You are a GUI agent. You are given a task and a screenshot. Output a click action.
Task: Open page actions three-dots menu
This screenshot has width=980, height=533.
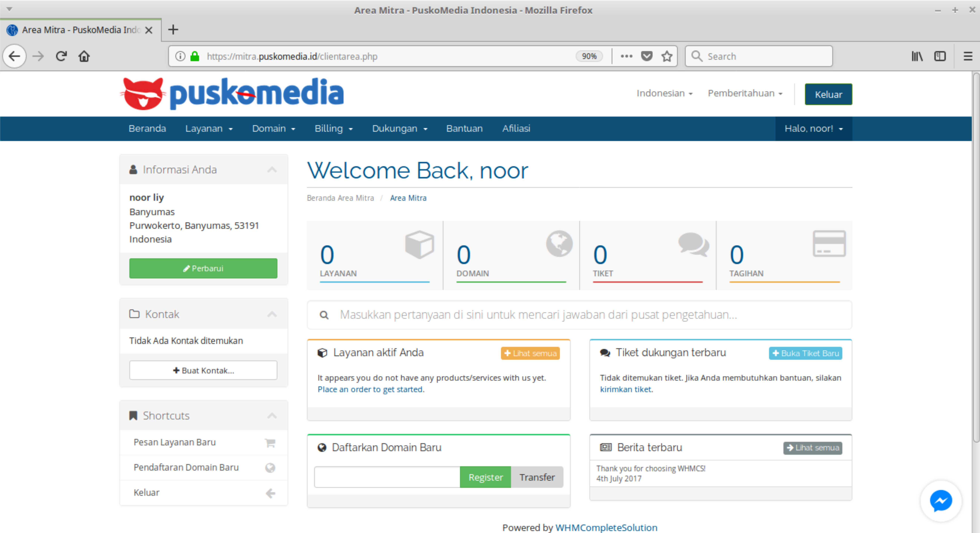click(626, 56)
